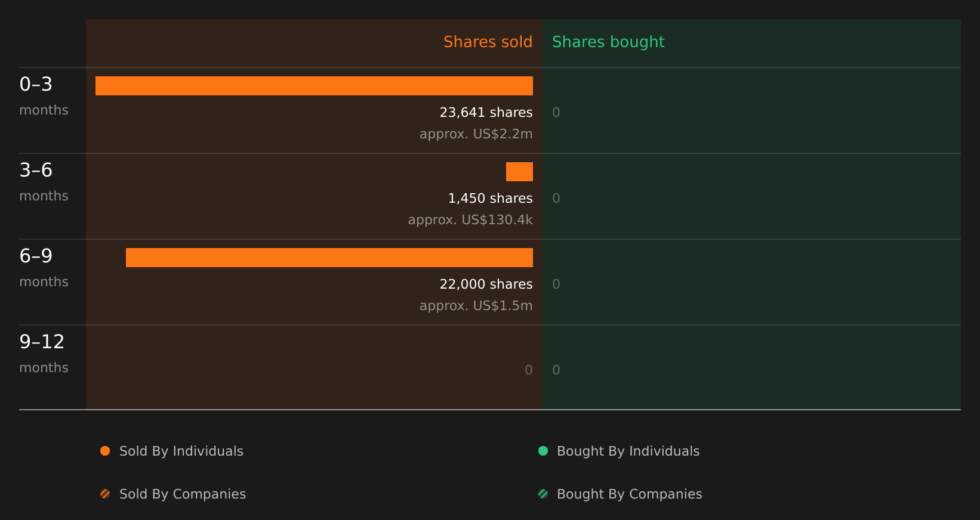The image size is (980, 520).
Task: Click the 22,000 shares value
Action: (486, 284)
